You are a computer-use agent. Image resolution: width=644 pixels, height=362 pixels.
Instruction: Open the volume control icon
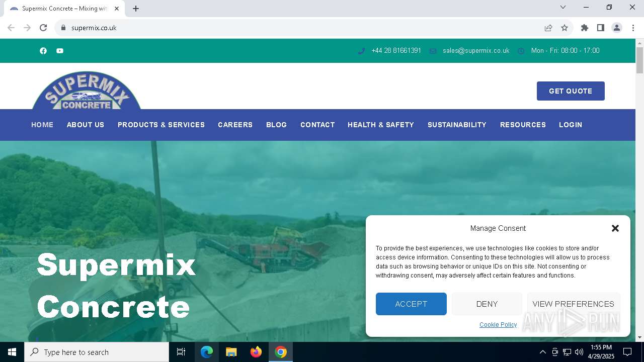click(579, 352)
